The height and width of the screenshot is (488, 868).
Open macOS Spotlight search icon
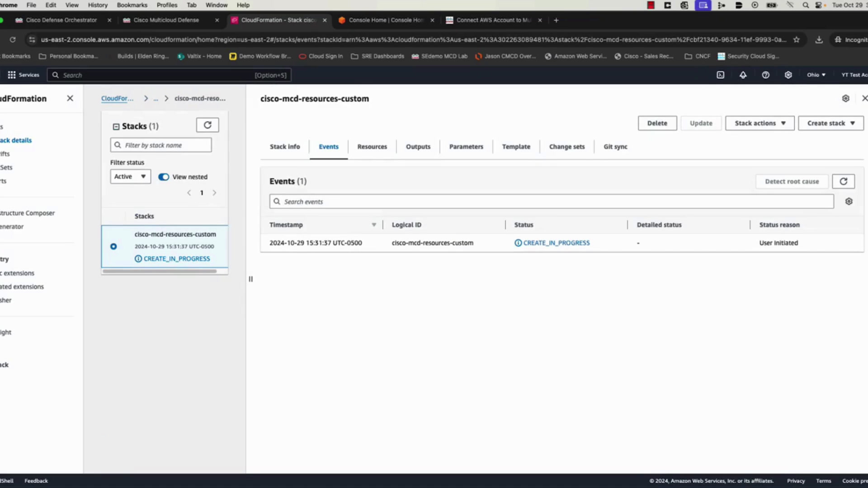(806, 5)
